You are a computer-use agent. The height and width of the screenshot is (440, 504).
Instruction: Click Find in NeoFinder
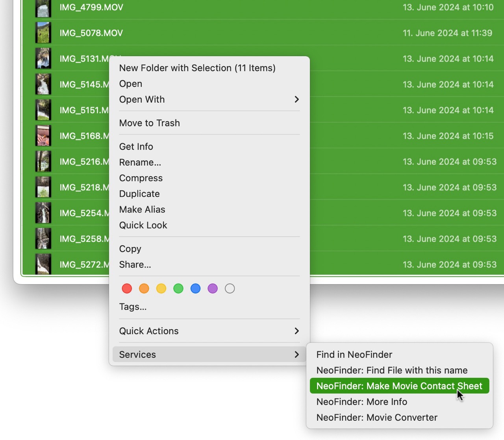pyautogui.click(x=354, y=355)
